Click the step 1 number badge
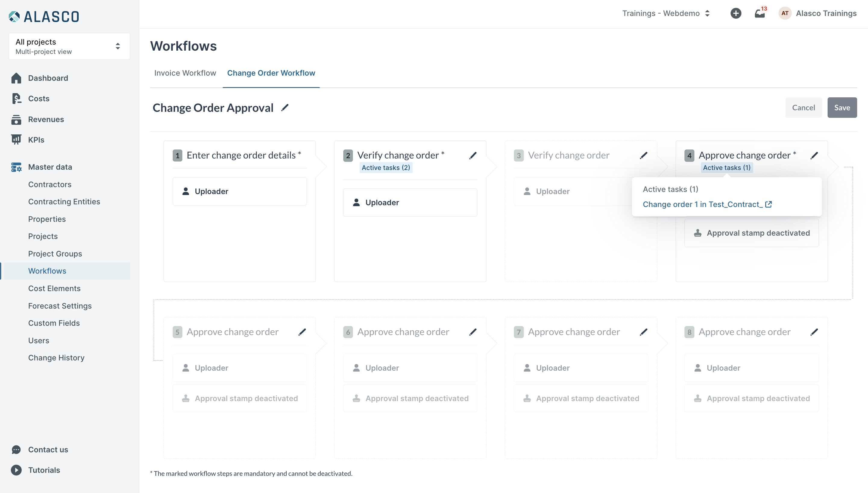The height and width of the screenshot is (493, 868). 178,156
